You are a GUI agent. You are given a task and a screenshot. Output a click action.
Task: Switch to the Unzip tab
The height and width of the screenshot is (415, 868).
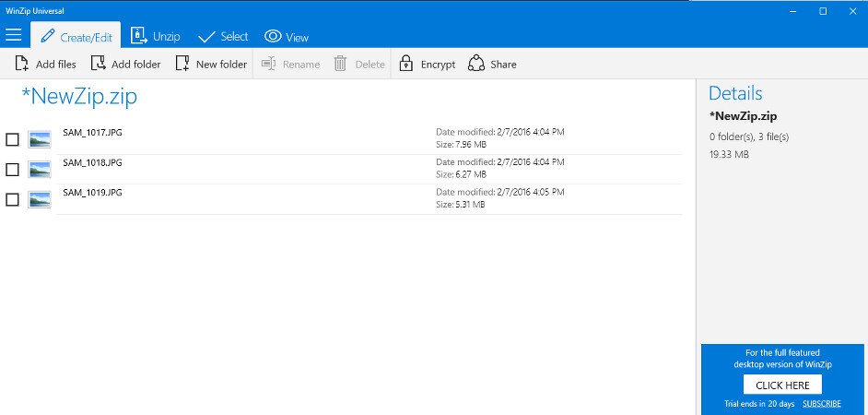pyautogui.click(x=155, y=36)
